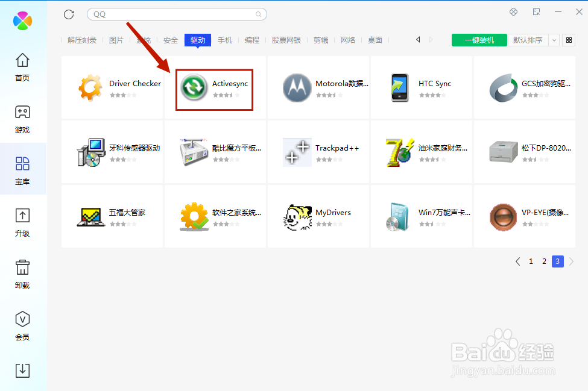Click the search magnifier icon

click(258, 14)
